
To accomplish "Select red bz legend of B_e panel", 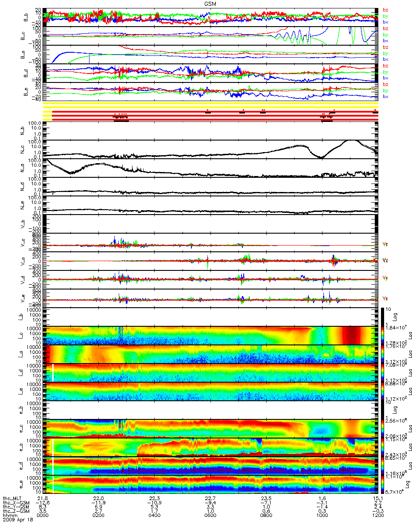I will 385,84.
